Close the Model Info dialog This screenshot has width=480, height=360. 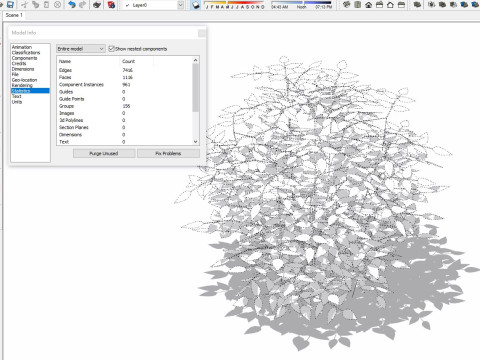202,33
